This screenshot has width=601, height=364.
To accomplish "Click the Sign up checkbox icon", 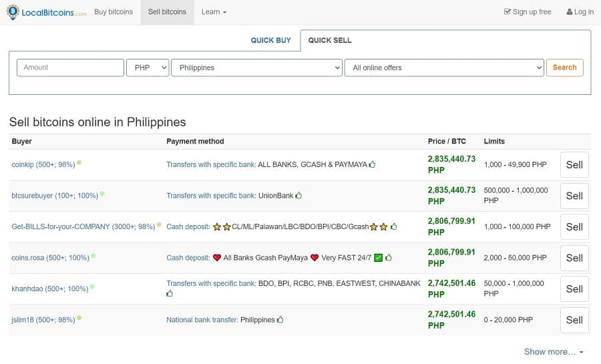I will tap(507, 12).
